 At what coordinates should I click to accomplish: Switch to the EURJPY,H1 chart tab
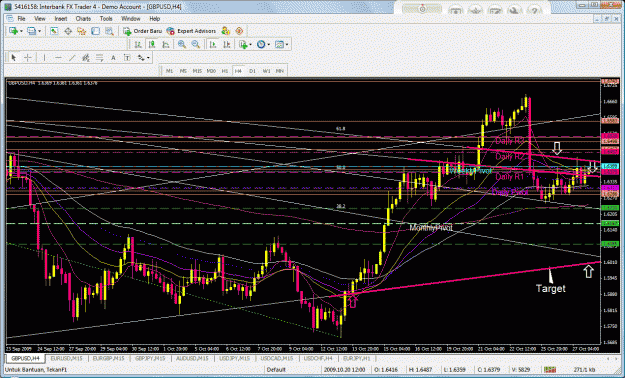(x=357, y=358)
